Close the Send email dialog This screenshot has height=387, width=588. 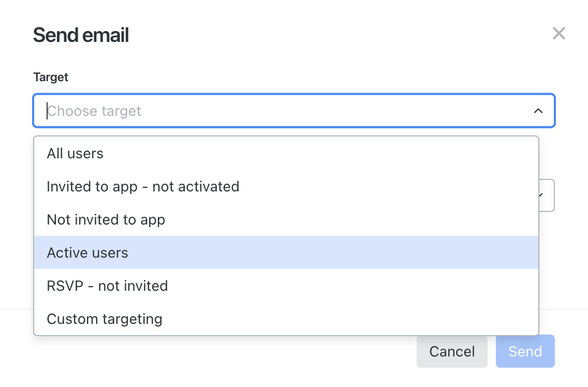point(558,34)
